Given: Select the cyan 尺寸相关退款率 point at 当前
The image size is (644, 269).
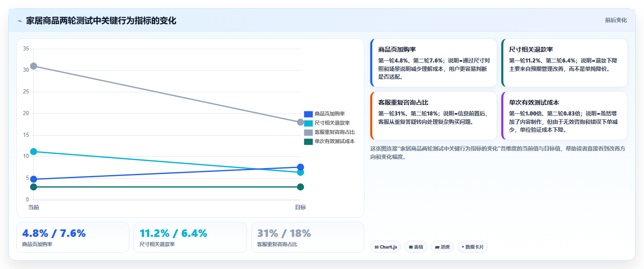Looking at the screenshot, I should click(x=34, y=151).
